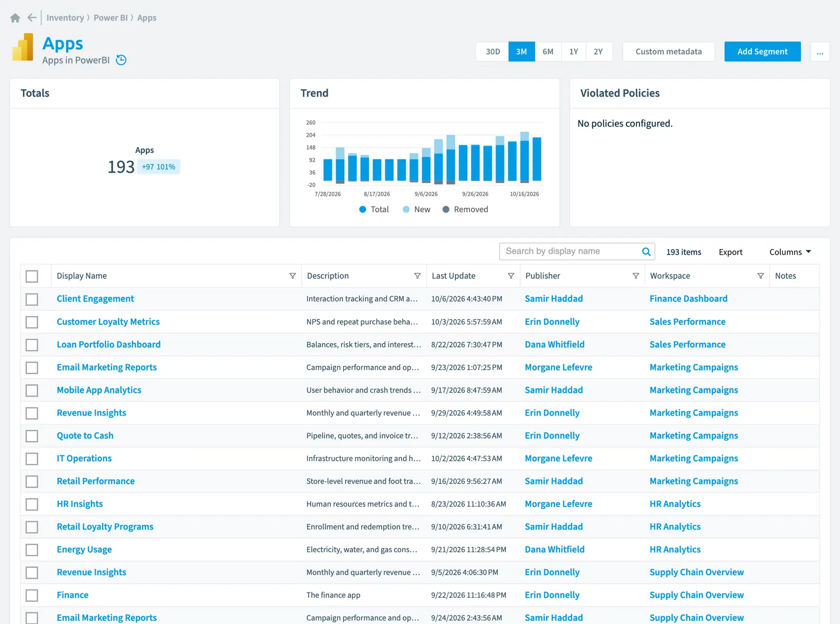
Task: Toggle the Total series legend dot
Action: (x=363, y=209)
